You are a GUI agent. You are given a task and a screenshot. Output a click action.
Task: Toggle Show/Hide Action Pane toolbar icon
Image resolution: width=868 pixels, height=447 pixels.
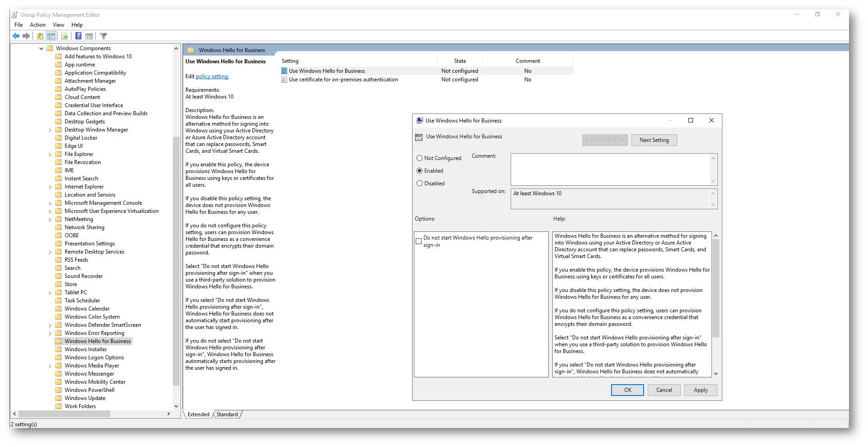click(89, 36)
